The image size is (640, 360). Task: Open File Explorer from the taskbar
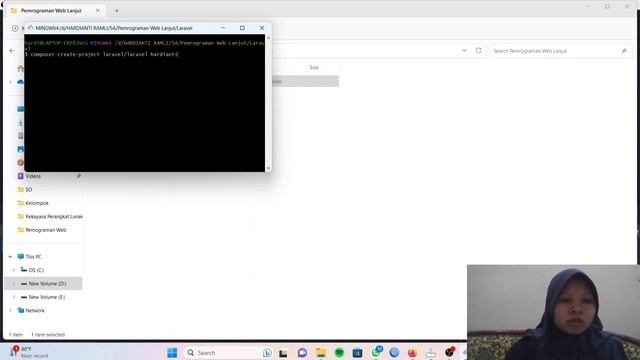click(321, 353)
